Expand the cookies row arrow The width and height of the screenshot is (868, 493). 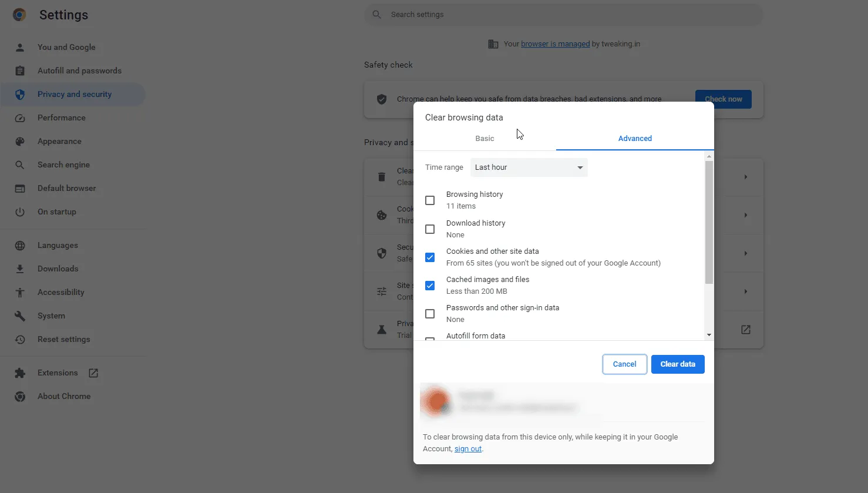[x=746, y=215]
